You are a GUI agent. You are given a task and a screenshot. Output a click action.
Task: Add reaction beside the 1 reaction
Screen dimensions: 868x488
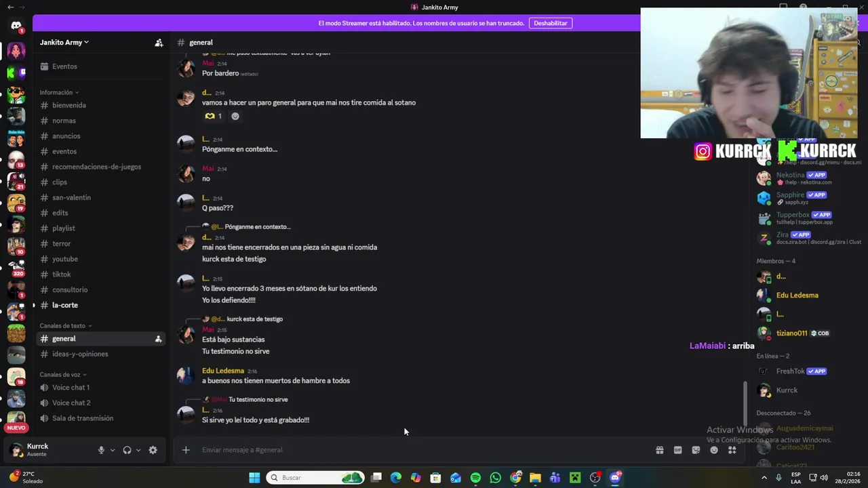click(x=235, y=116)
